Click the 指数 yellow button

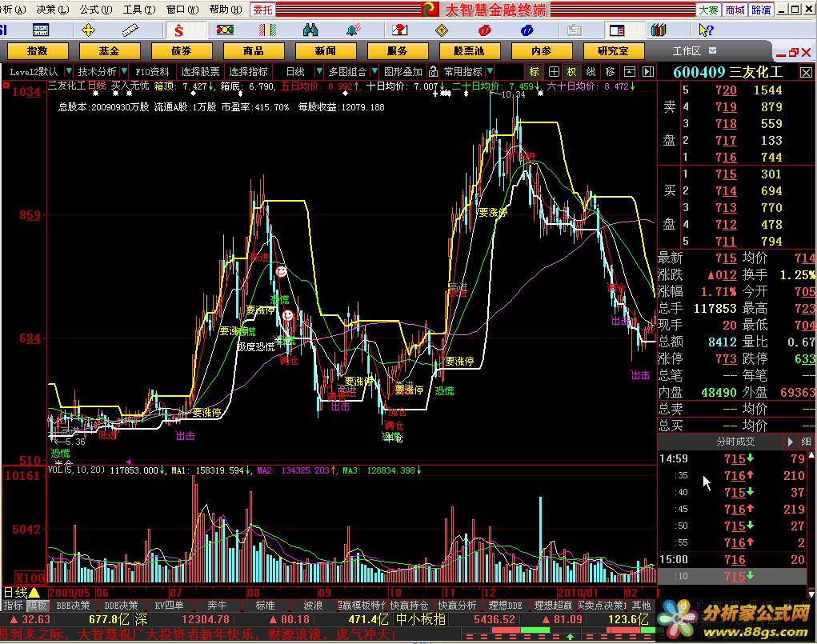(x=38, y=51)
